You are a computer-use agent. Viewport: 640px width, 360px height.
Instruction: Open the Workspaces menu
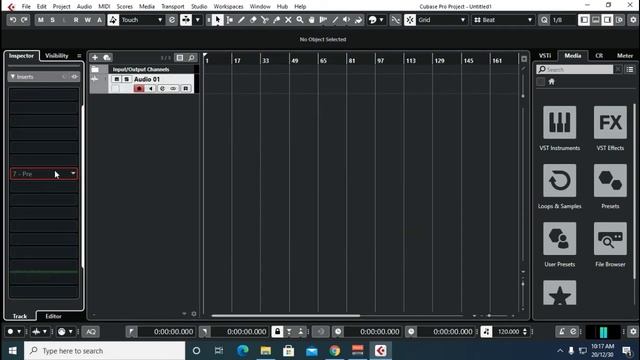point(229,7)
